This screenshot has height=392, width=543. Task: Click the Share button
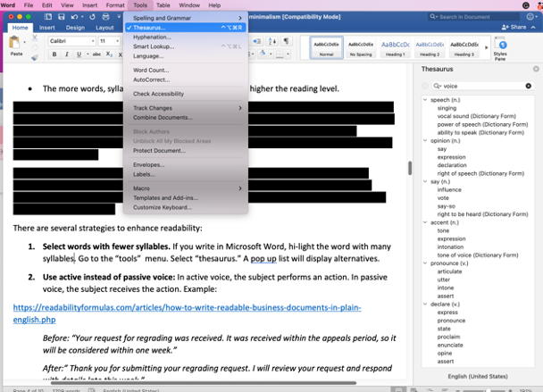[x=514, y=27]
